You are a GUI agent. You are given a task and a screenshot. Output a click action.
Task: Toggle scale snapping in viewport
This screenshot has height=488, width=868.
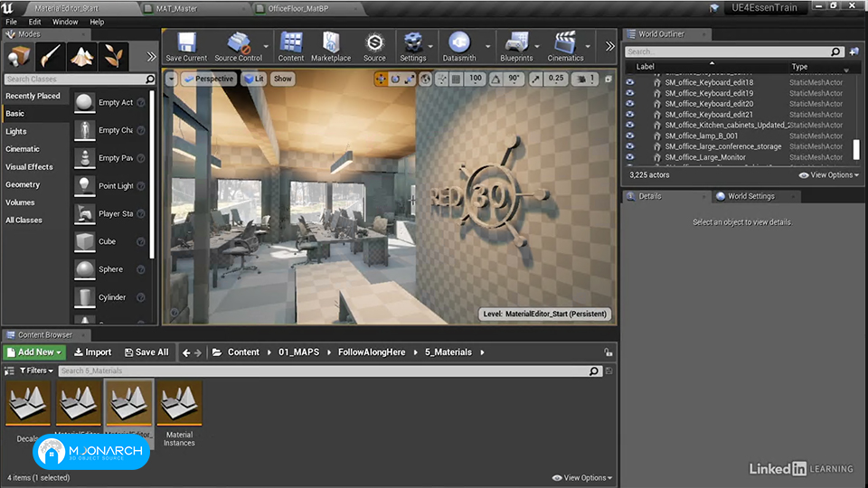535,80
